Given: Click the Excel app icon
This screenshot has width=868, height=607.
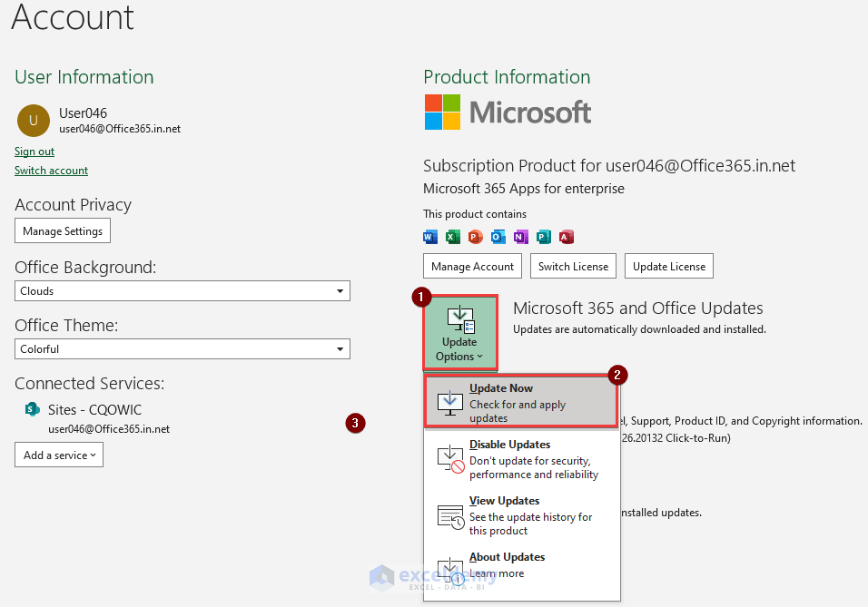Looking at the screenshot, I should coord(453,237).
